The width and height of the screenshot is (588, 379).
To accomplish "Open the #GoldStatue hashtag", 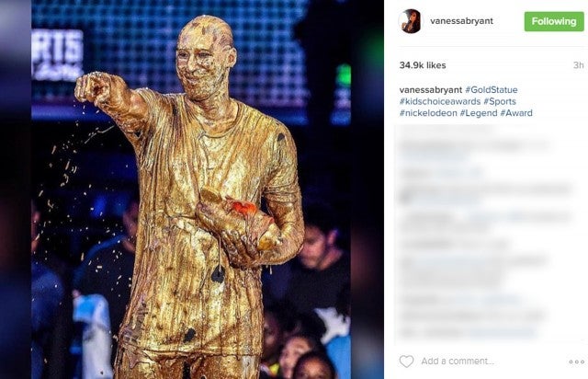I will pyautogui.click(x=492, y=90).
